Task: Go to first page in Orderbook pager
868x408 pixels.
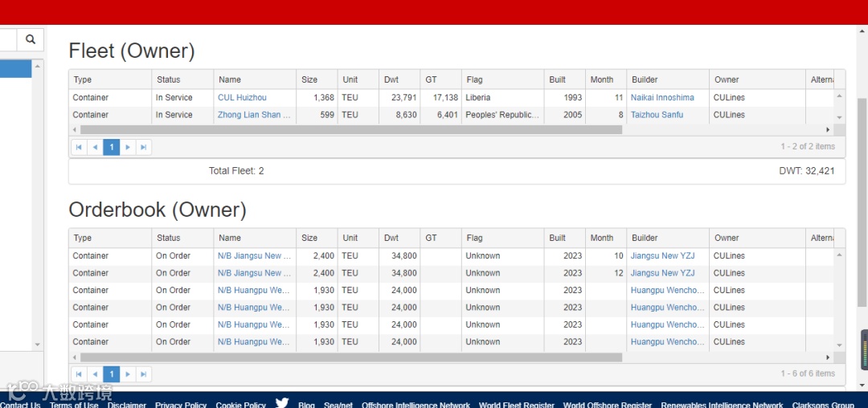Action: [x=79, y=374]
